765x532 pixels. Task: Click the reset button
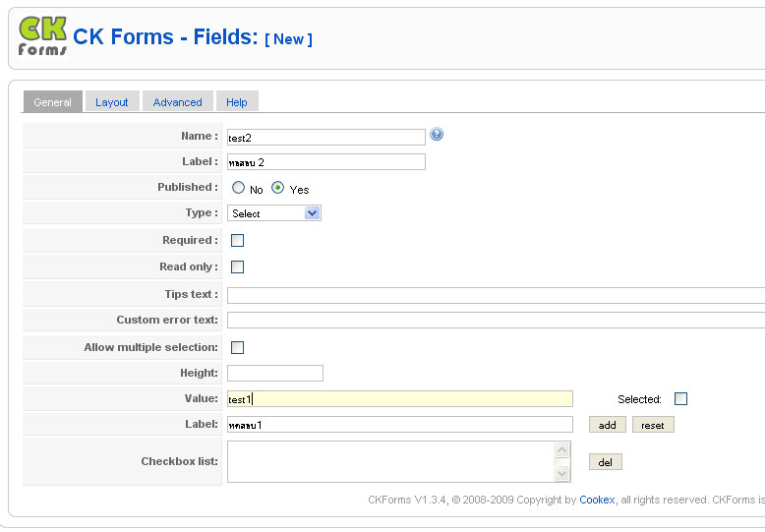653,425
